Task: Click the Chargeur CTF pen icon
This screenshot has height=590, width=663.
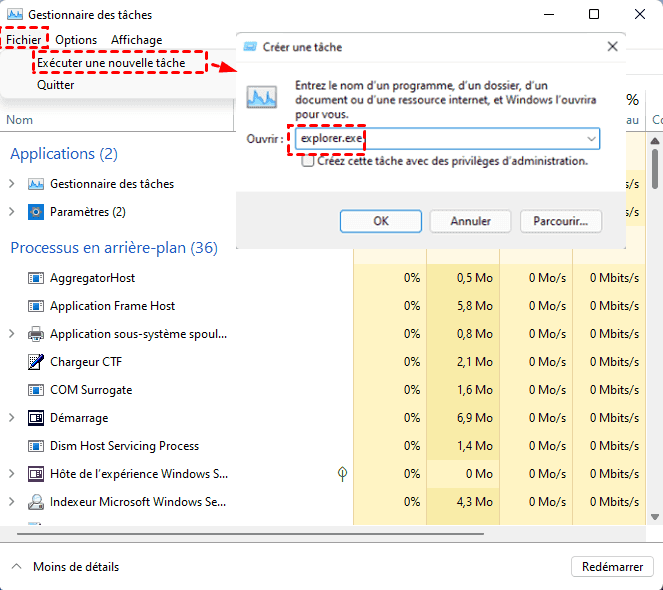Action: point(36,362)
